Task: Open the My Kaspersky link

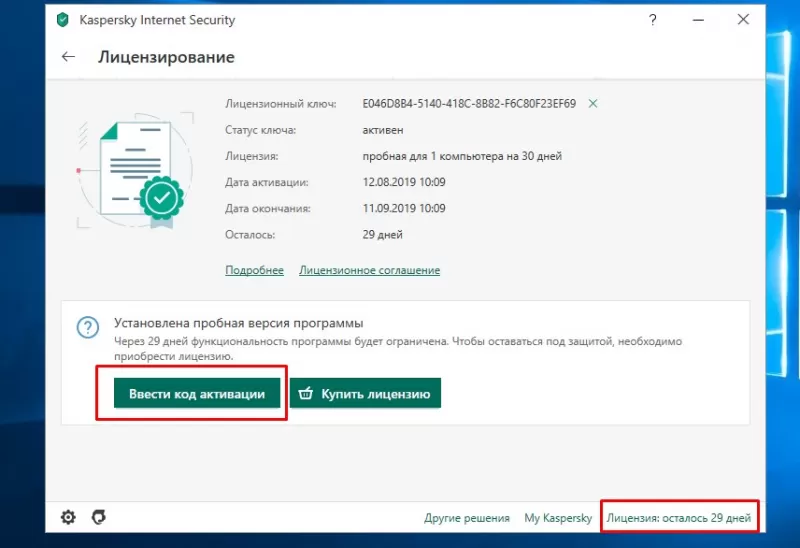Action: tap(558, 518)
